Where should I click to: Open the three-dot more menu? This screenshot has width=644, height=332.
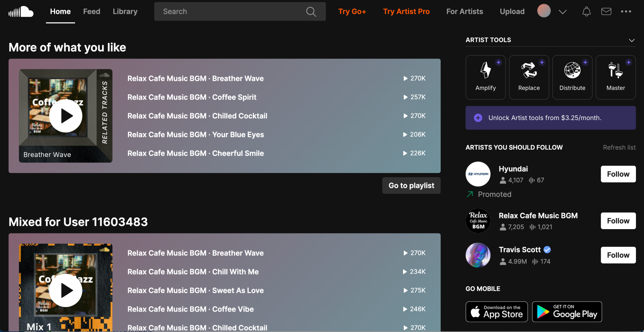click(626, 12)
